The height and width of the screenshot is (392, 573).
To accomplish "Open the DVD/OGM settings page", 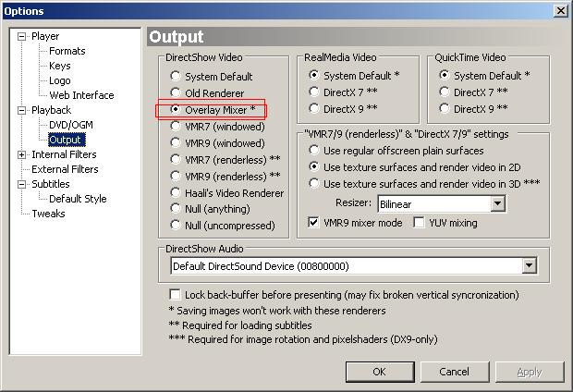I will pos(71,125).
